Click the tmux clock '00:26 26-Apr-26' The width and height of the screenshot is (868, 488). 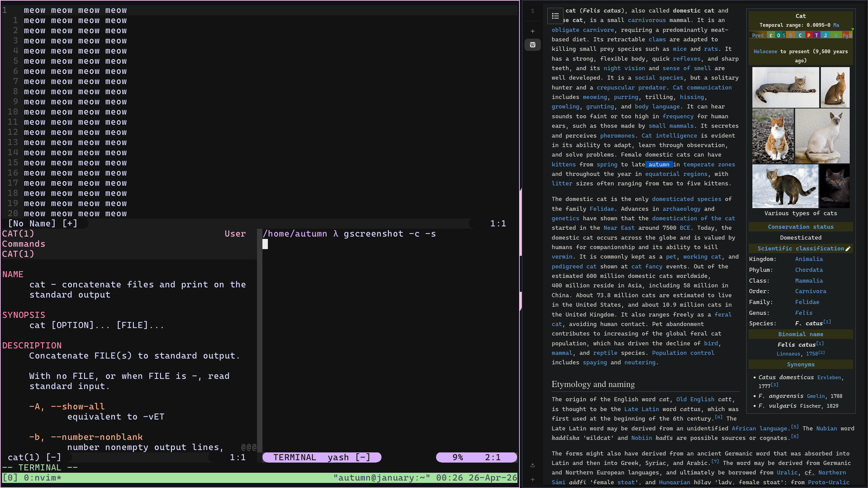477,478
